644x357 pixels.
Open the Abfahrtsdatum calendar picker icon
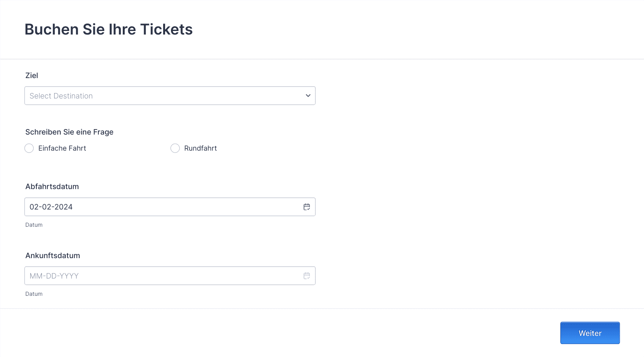[x=307, y=207]
